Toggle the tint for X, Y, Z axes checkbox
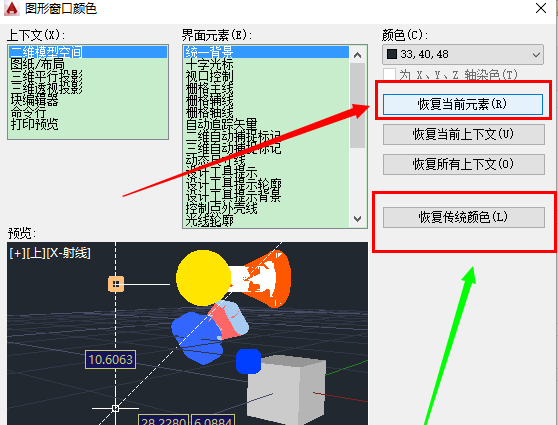 point(389,74)
